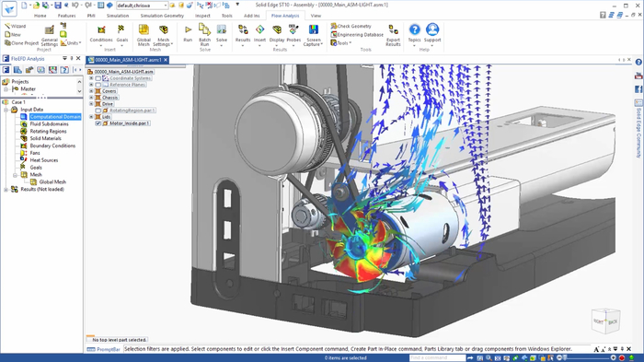644x362 pixels.
Task: Open Screen Capture tool
Action: tap(314, 35)
